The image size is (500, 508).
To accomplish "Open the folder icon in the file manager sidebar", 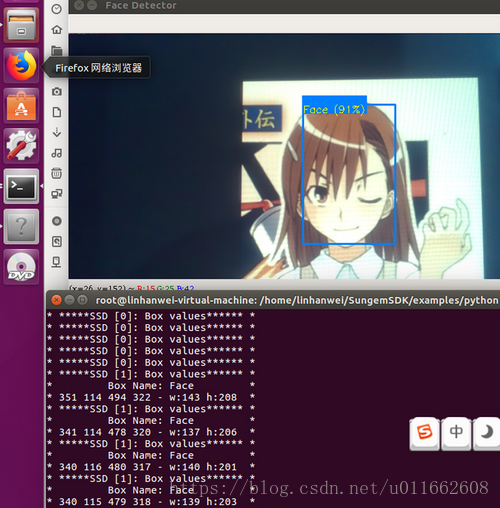I will click(57, 50).
